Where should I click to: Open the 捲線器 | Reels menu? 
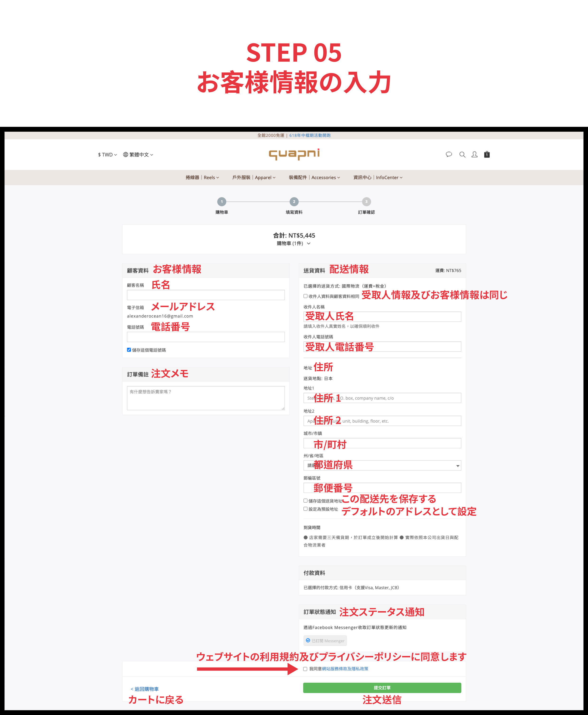pyautogui.click(x=202, y=177)
